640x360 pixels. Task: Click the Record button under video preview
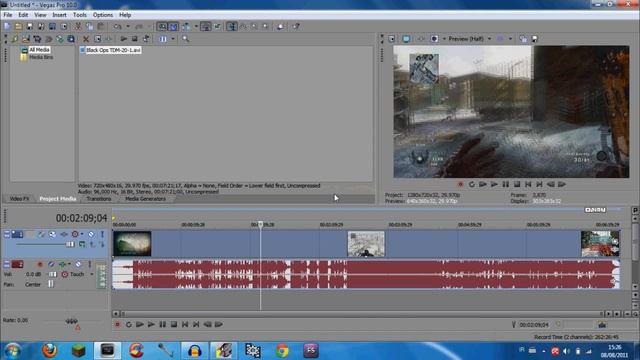pyautogui.click(x=460, y=184)
